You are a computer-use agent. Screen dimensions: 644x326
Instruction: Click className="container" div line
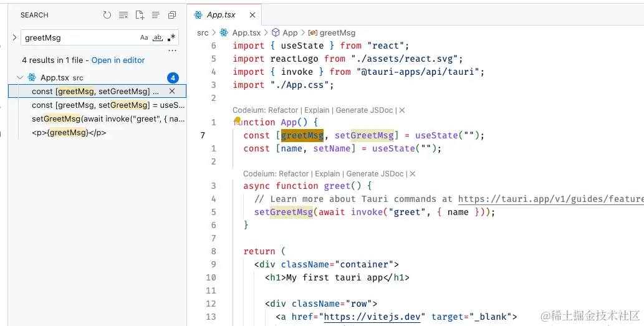pos(327,264)
